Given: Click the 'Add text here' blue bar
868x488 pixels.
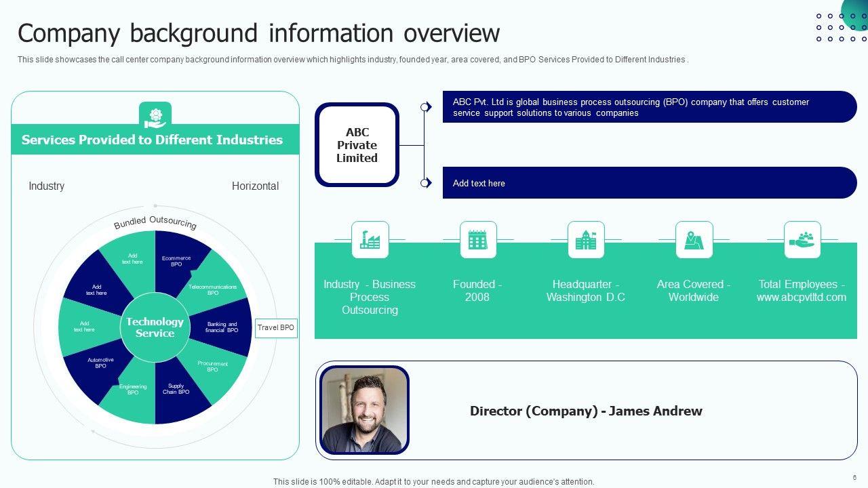Looking at the screenshot, I should tap(649, 183).
